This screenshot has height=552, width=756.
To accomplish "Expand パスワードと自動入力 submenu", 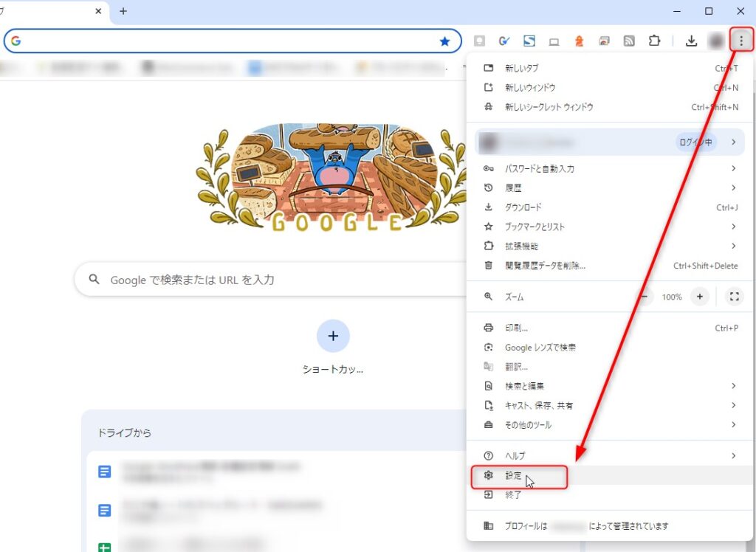I will coord(611,168).
